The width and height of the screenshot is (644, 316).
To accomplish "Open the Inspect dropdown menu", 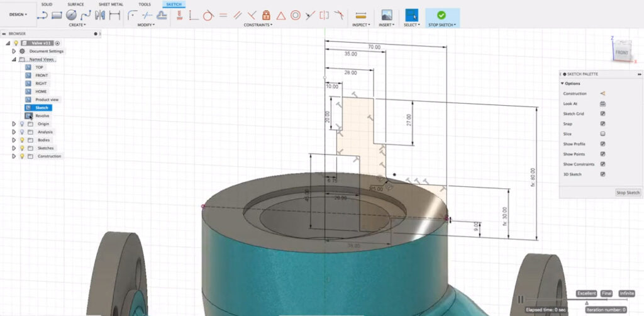I will [x=361, y=25].
